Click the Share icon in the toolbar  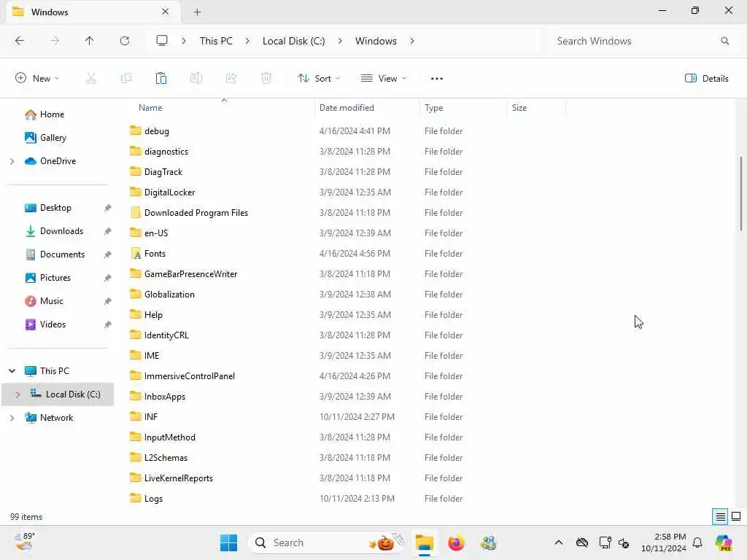click(x=231, y=78)
